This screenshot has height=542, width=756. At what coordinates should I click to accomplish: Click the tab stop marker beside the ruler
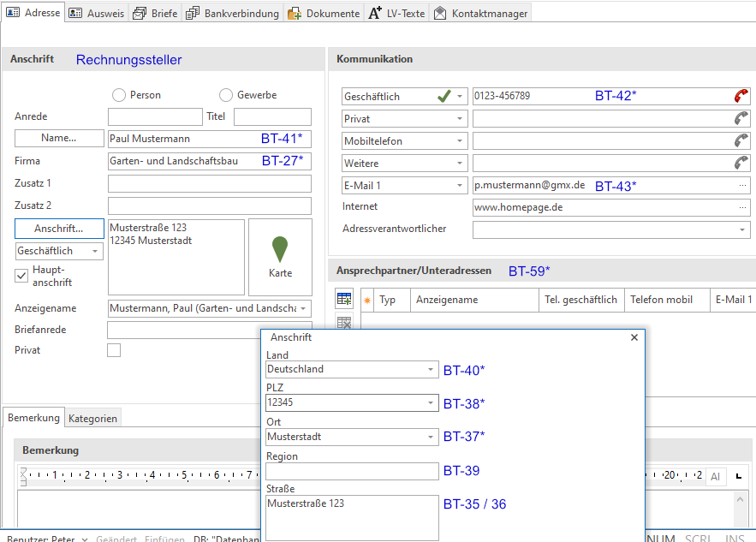coord(738,476)
